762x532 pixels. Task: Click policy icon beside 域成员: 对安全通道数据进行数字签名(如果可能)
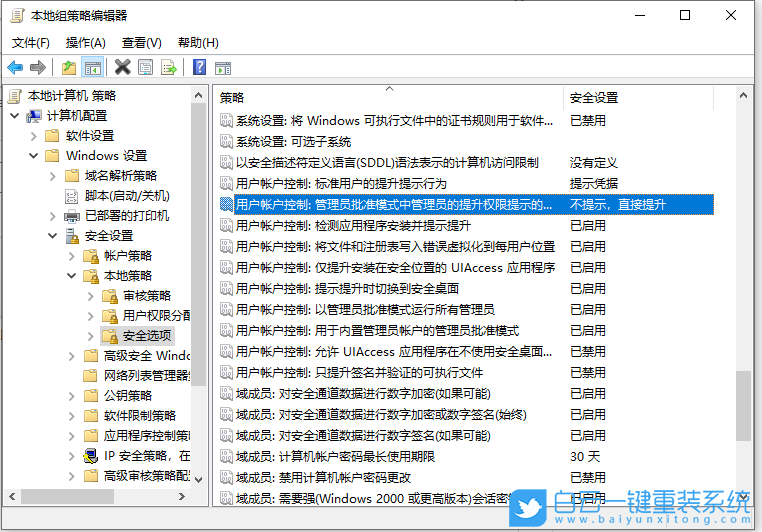pos(226,435)
